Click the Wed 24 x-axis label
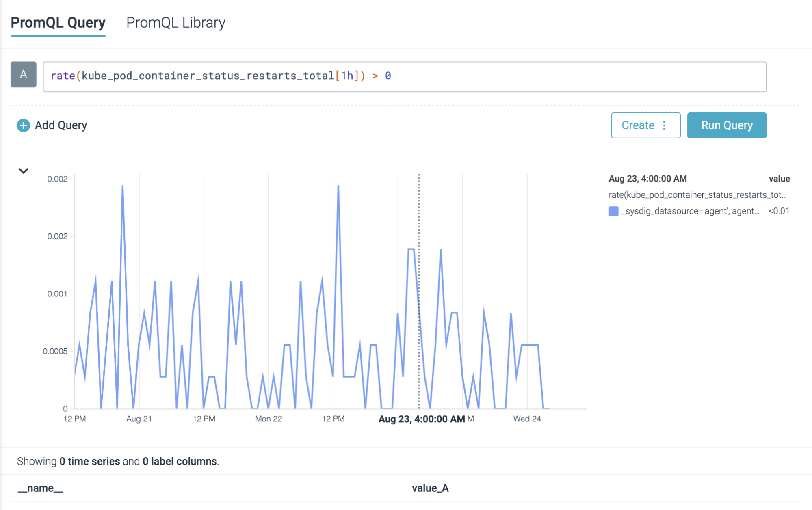Screen dimensions: 812x510 [527, 419]
